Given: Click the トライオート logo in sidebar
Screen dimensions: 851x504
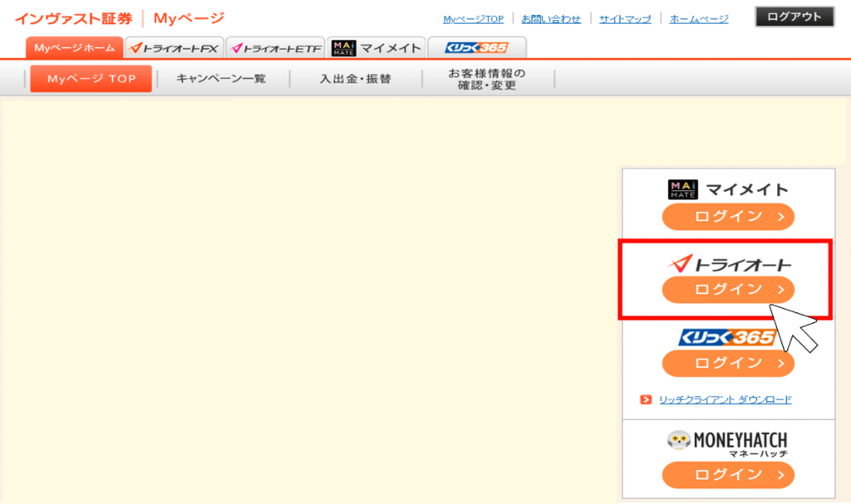Looking at the screenshot, I should pos(730,264).
